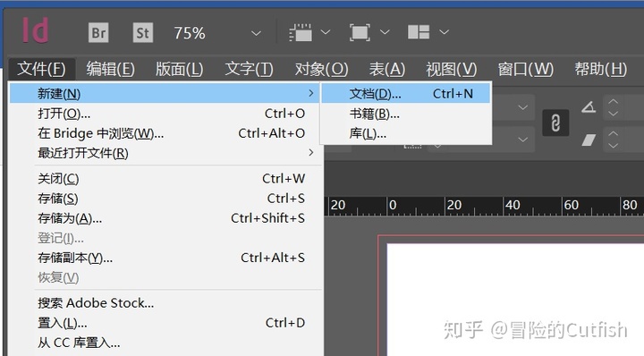Image resolution: width=644 pixels, height=356 pixels.
Task: Expand the screen mode dropdown arrow
Action: 385,31
